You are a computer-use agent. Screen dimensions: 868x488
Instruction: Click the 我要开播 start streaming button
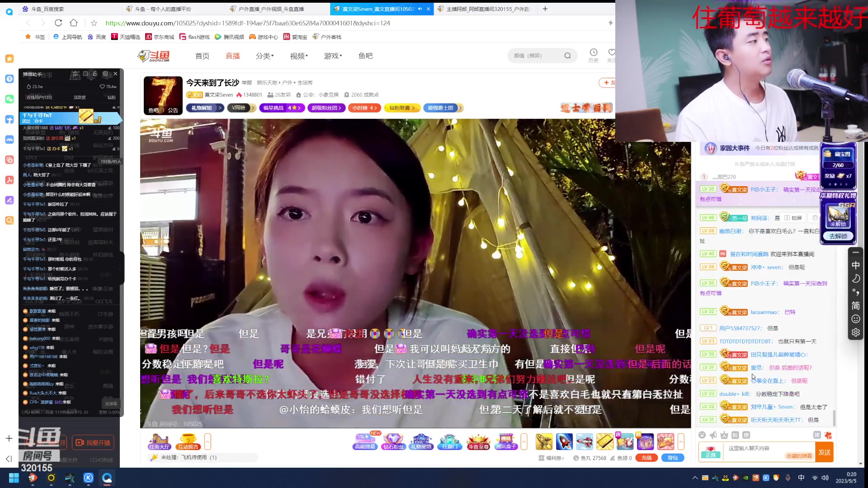(x=93, y=443)
